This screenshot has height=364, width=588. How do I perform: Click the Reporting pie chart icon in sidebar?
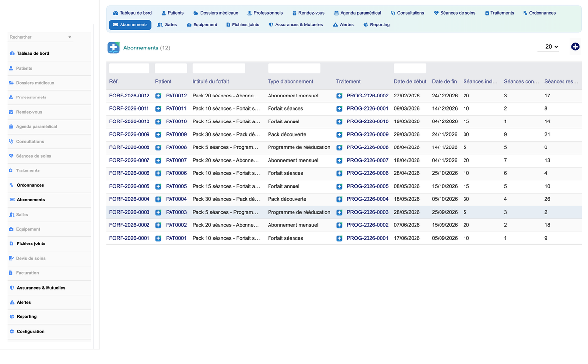coord(12,317)
